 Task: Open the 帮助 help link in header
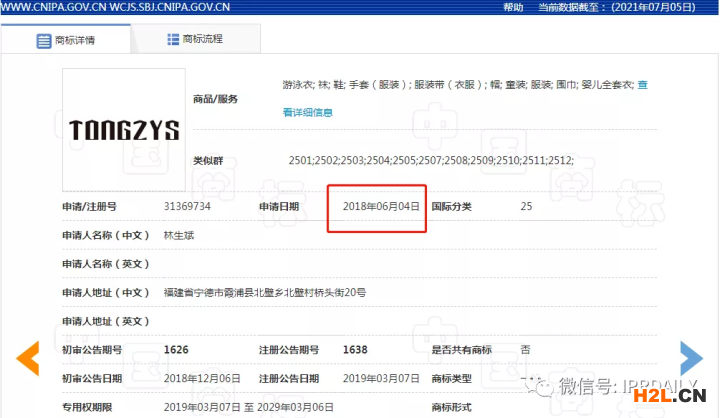(x=513, y=7)
